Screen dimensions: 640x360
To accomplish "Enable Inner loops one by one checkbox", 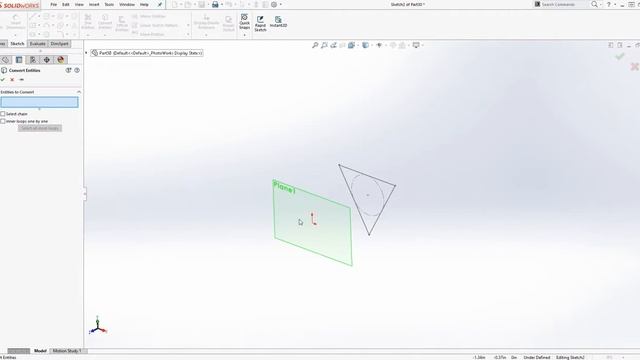I will pos(3,121).
